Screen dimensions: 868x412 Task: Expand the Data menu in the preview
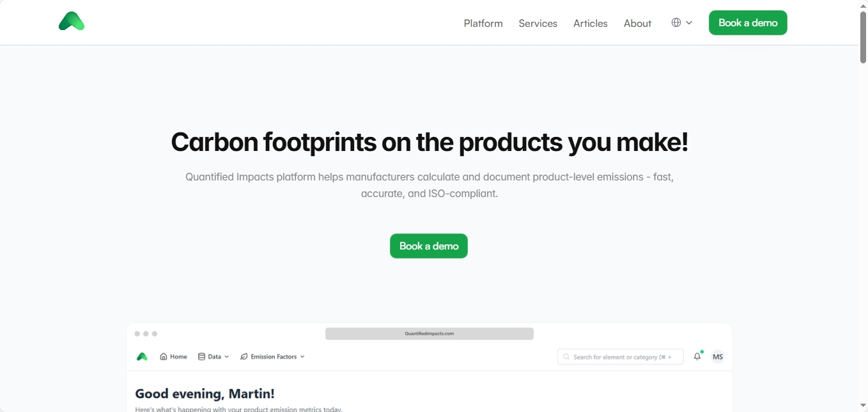point(225,356)
